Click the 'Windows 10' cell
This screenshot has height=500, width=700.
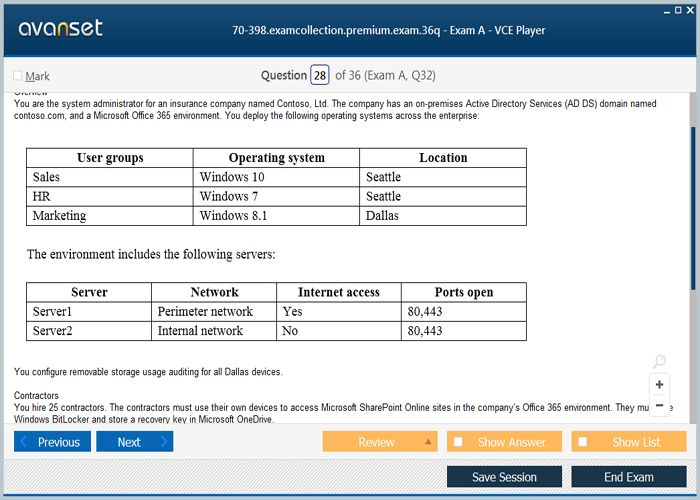point(276,177)
